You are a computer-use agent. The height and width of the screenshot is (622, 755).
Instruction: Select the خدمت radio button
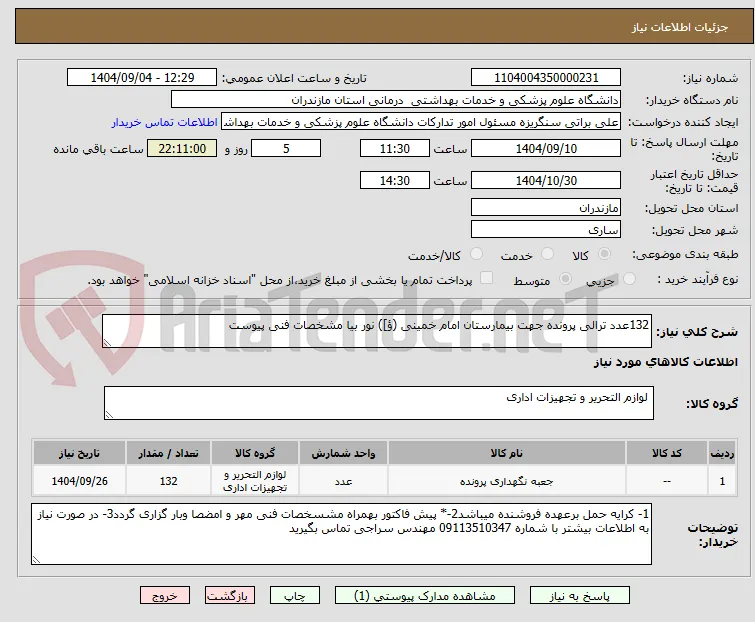(x=547, y=254)
